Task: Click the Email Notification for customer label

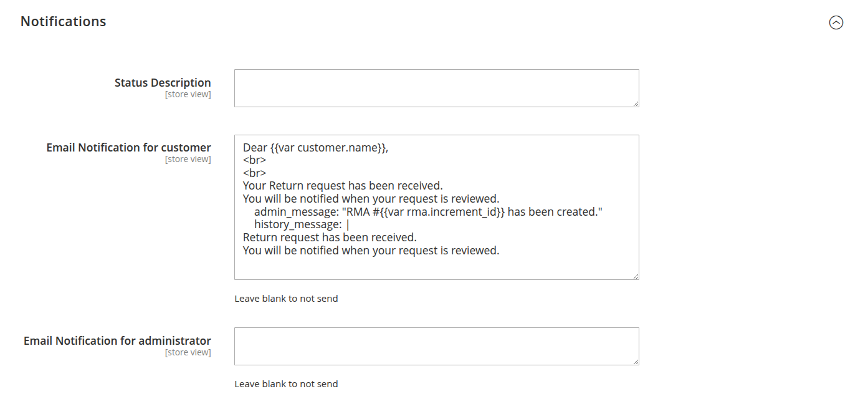Action: point(128,147)
